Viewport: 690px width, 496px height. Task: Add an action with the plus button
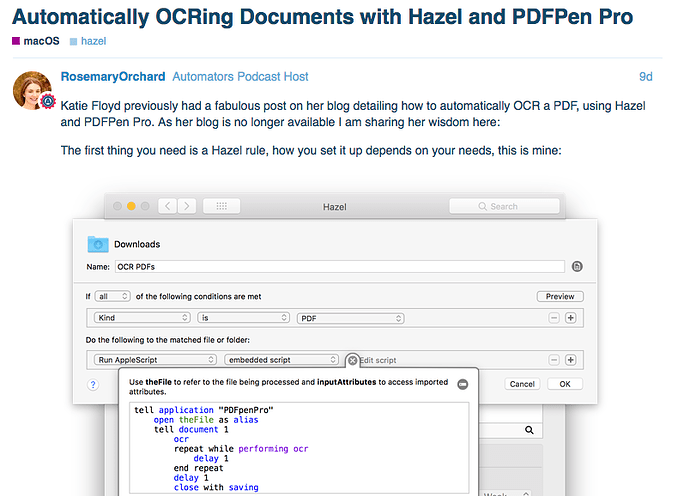[571, 360]
